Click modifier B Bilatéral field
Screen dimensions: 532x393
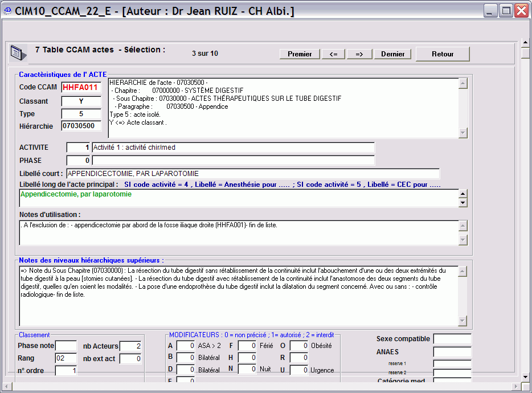[186, 357]
